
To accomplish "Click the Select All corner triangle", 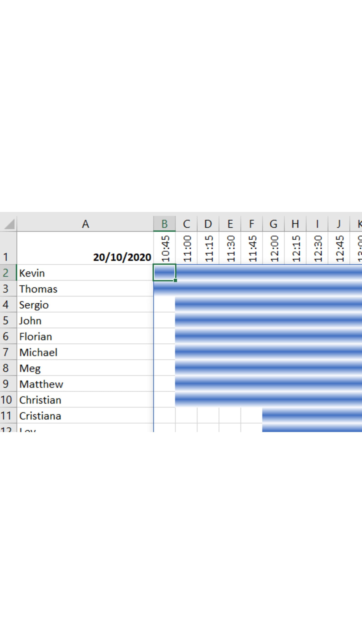I will click(x=9, y=224).
